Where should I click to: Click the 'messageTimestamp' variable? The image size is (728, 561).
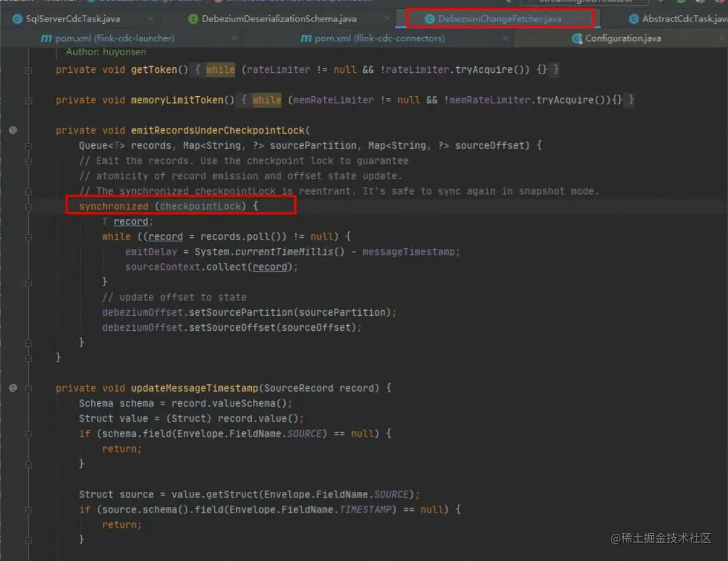(x=408, y=252)
